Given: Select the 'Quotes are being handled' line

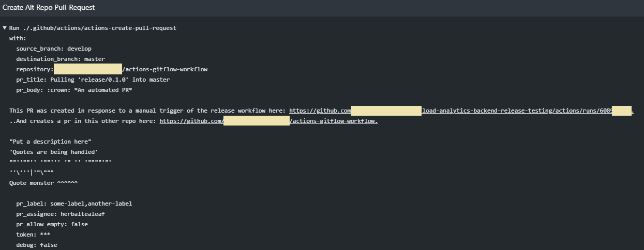Looking at the screenshot, I should 54,152.
